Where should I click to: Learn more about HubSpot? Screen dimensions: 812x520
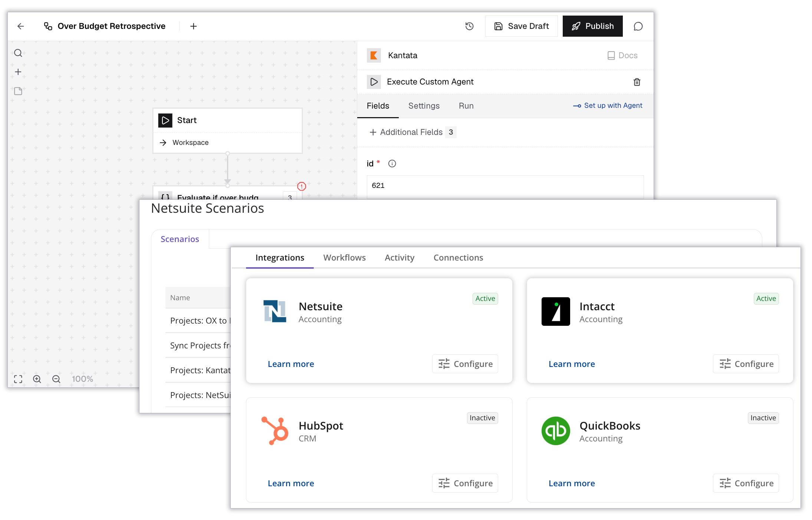click(291, 483)
